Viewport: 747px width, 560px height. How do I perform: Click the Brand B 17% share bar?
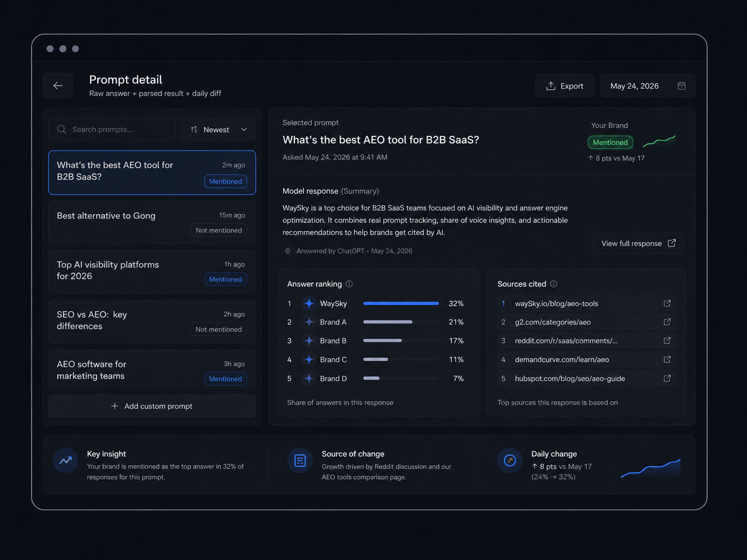pos(401,340)
